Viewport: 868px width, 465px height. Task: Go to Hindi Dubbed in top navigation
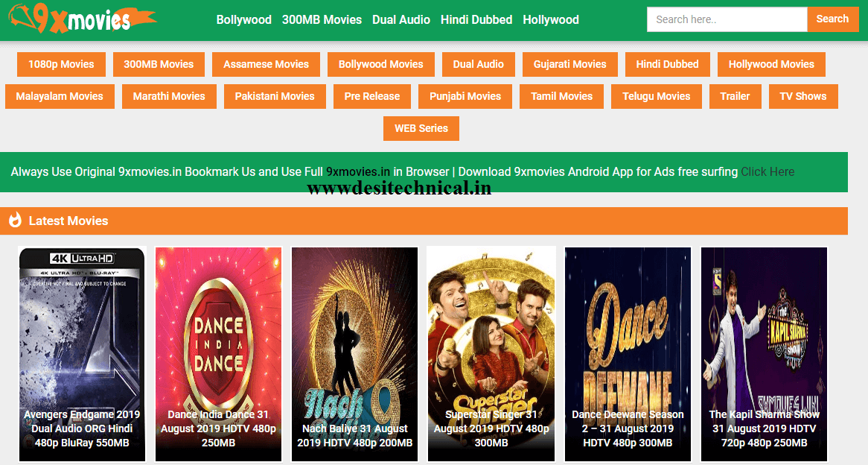[476, 20]
